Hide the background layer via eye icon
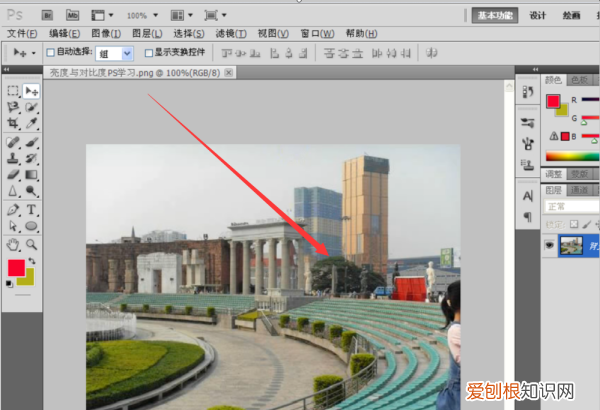 pos(551,244)
